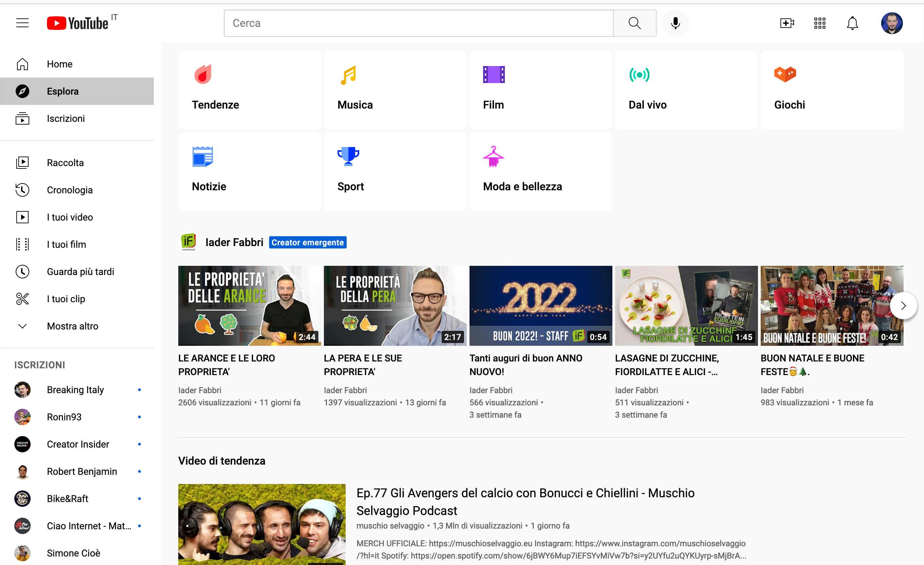Play Le proprietà delle arance thumbnail

pos(249,306)
